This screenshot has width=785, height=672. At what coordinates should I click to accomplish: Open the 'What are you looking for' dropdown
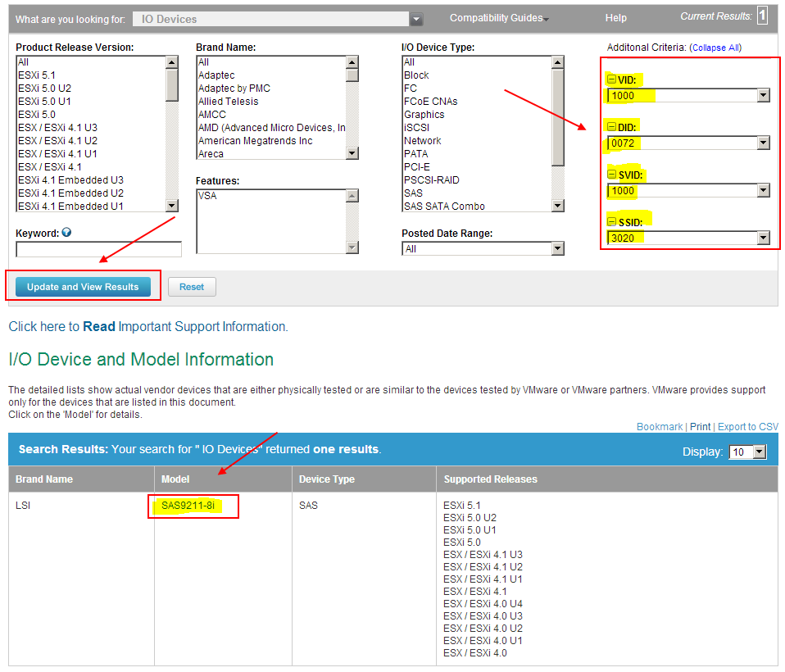(x=416, y=19)
